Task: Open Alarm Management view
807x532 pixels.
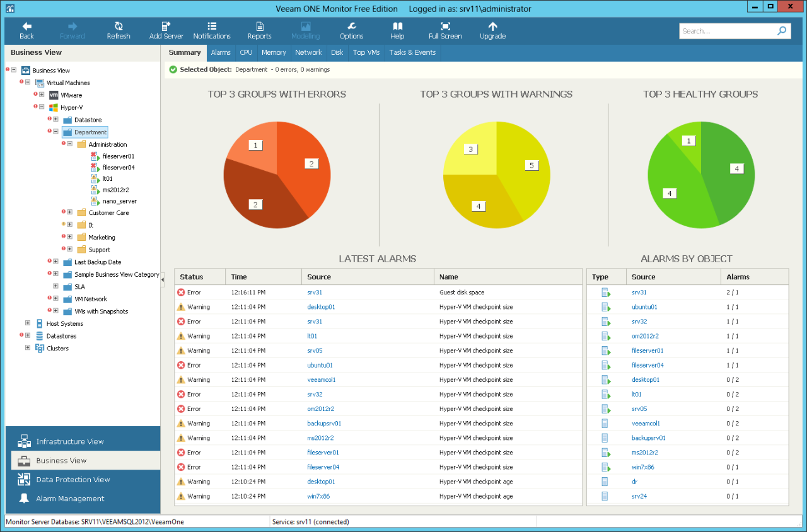Action: (69, 500)
